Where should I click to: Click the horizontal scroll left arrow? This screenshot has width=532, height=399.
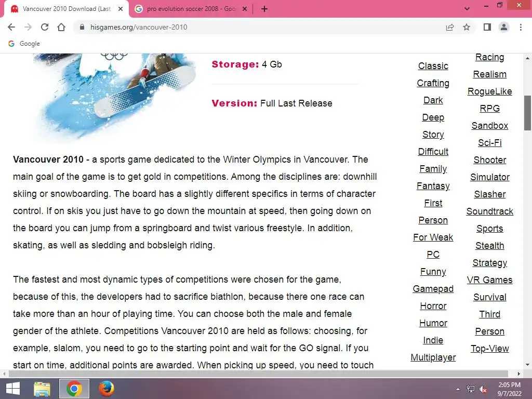click(4, 374)
